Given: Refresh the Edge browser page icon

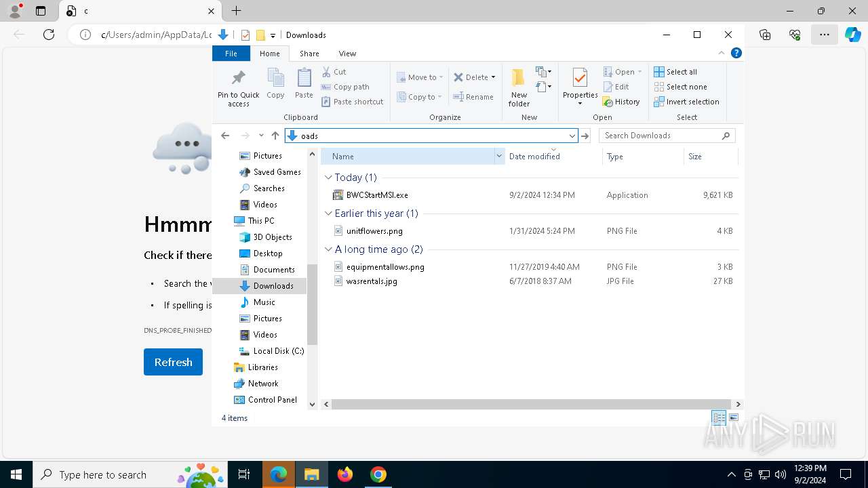Looking at the screenshot, I should tap(49, 35).
